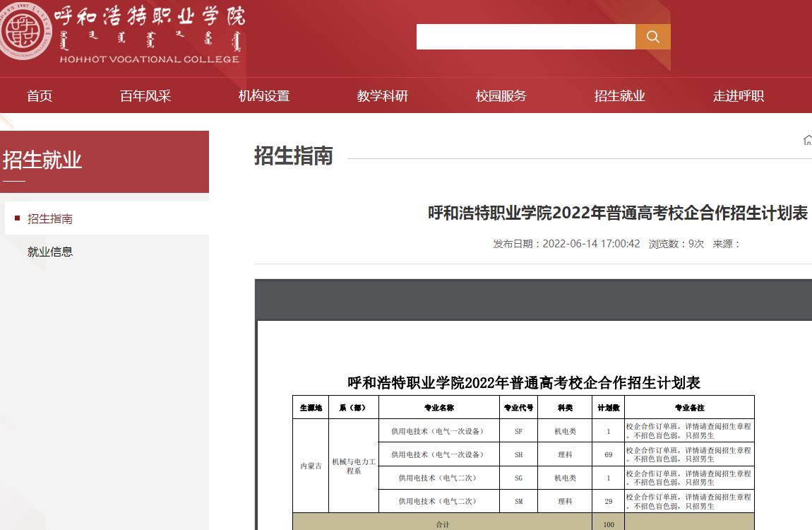Click the orange search magnifier button
The height and width of the screenshot is (530, 812).
(652, 37)
